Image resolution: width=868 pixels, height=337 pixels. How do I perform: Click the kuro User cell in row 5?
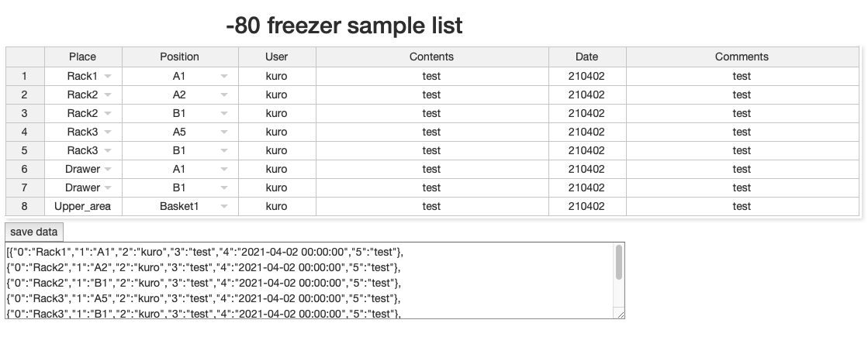coord(276,150)
